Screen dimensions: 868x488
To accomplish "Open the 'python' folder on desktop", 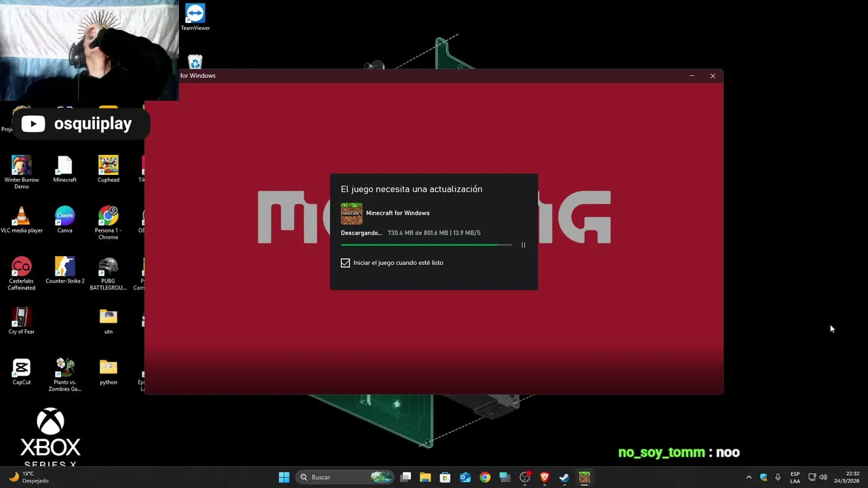I will click(108, 371).
